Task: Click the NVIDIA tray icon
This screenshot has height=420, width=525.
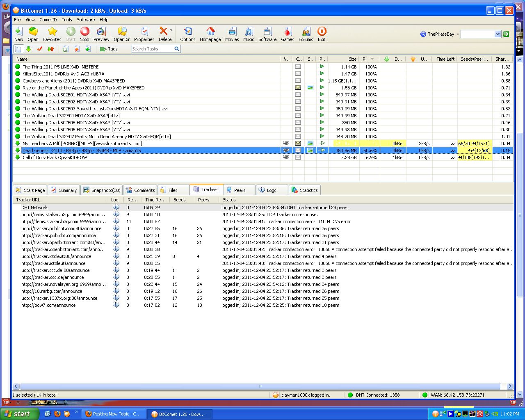Action: pos(495,414)
